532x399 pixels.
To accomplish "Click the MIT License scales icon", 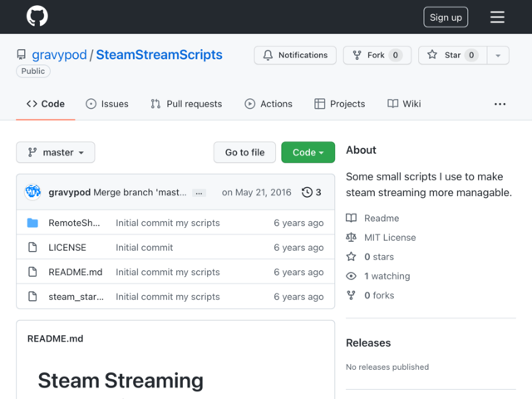I will 351,238.
